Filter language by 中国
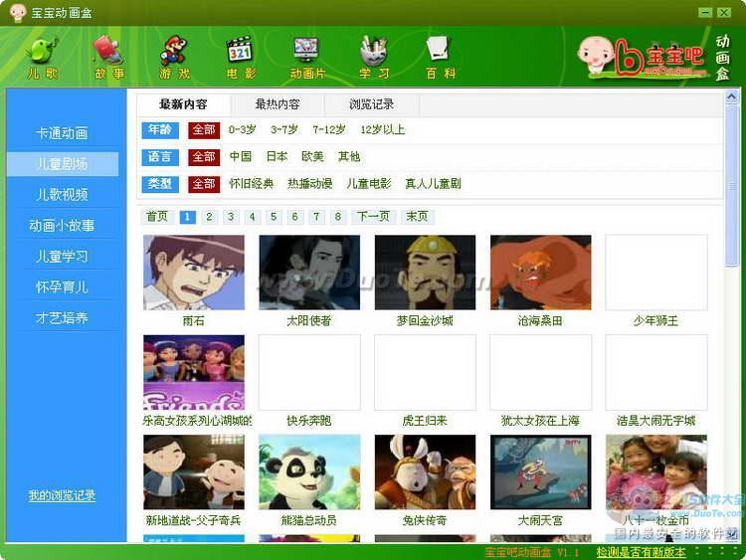 click(x=241, y=156)
